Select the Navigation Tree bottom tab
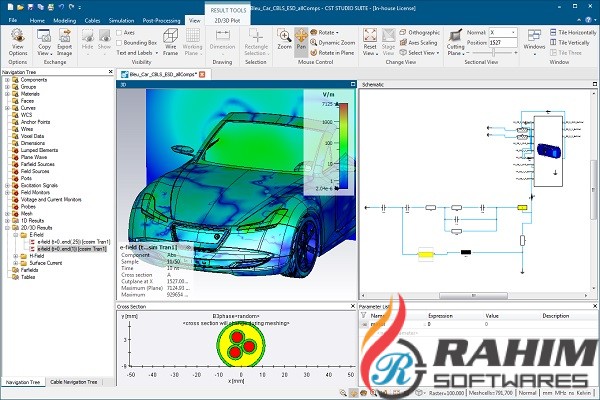Viewport: 600px width, 400px height. click(x=23, y=382)
